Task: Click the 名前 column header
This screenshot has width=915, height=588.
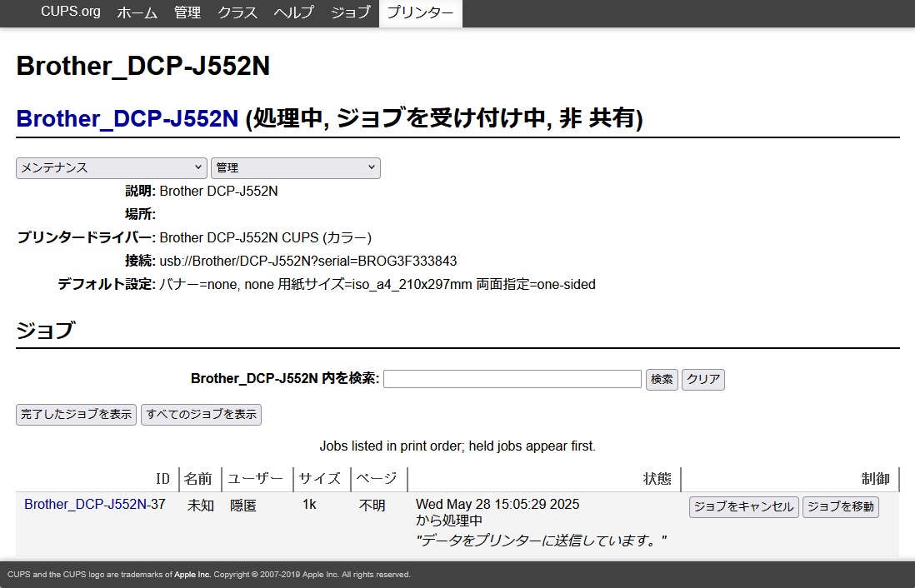Action: click(x=197, y=479)
